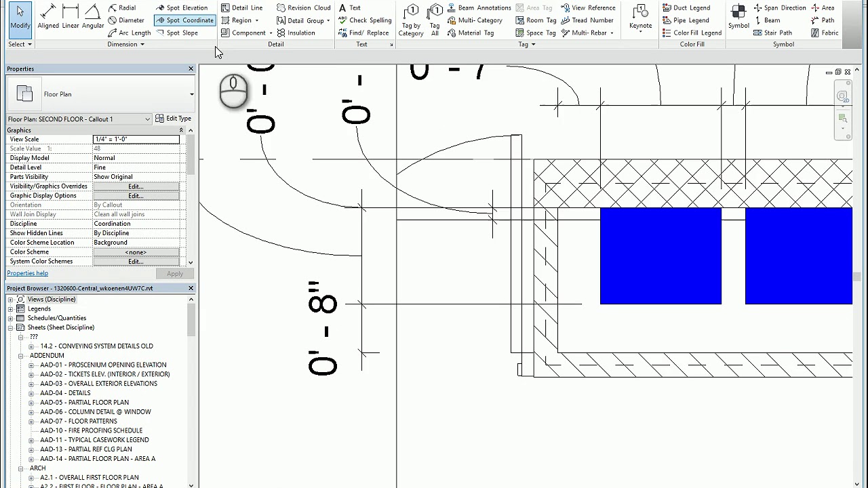Collapse the ADDENDUM sheet group
868x488 pixels.
pos(20,356)
